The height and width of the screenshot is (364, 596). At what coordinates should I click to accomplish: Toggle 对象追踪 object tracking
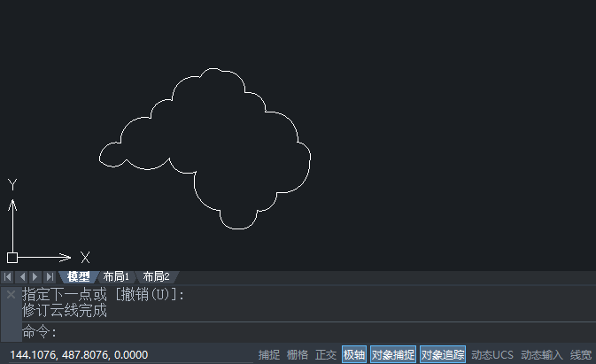click(443, 355)
